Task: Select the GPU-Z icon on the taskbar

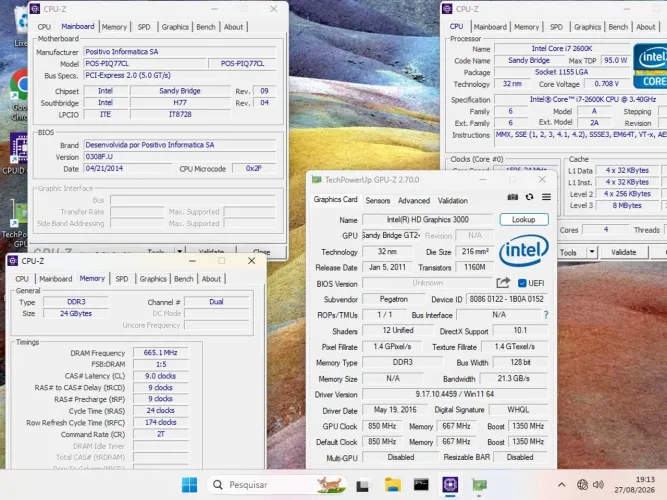Action: click(x=479, y=485)
